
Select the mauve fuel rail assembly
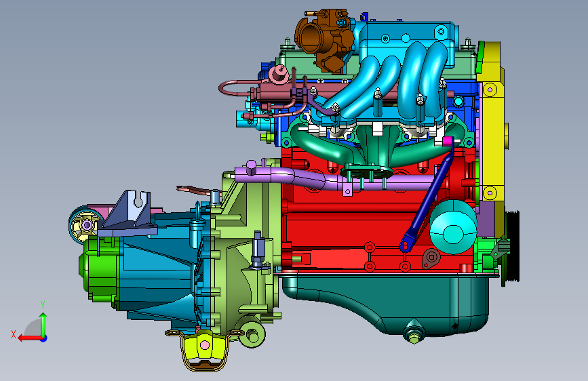[277, 92]
